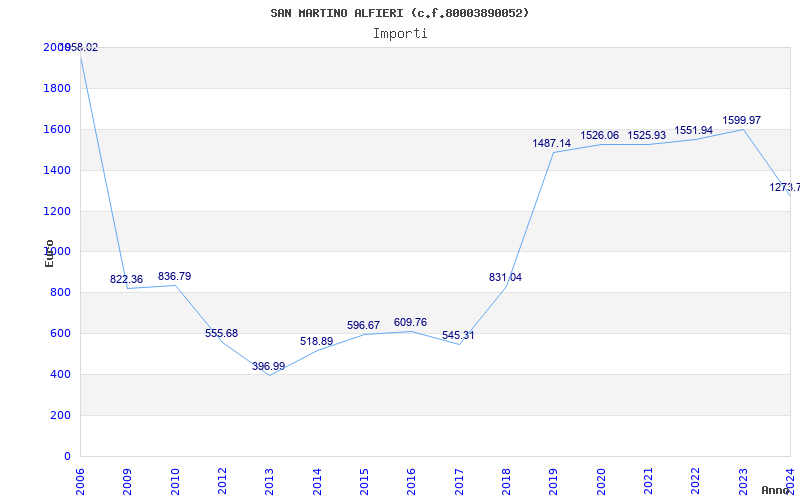Select the 822.36 data label
Viewport: 800px width, 500px height.
[x=127, y=280]
